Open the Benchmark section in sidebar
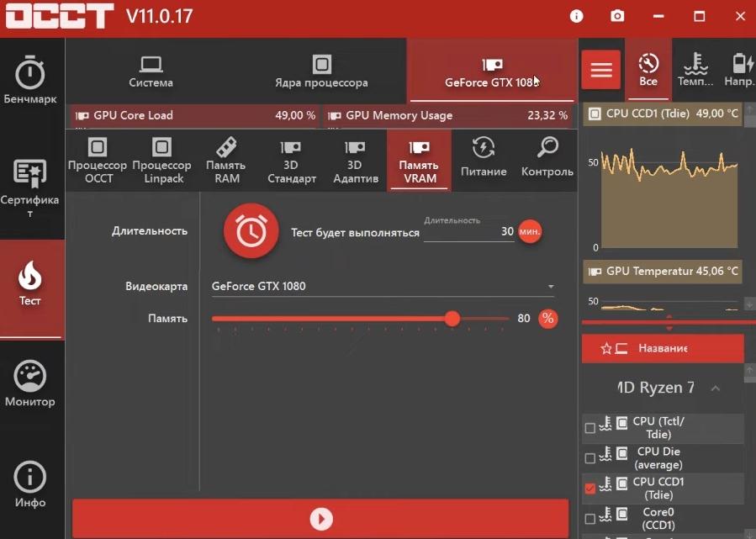Screen dimensions: 756x539 click(30, 81)
